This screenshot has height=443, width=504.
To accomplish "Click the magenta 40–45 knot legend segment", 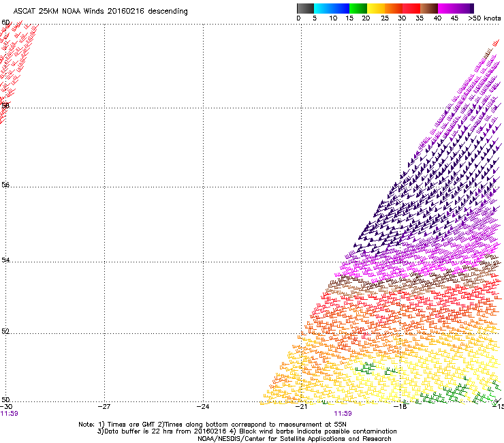I will [447, 8].
